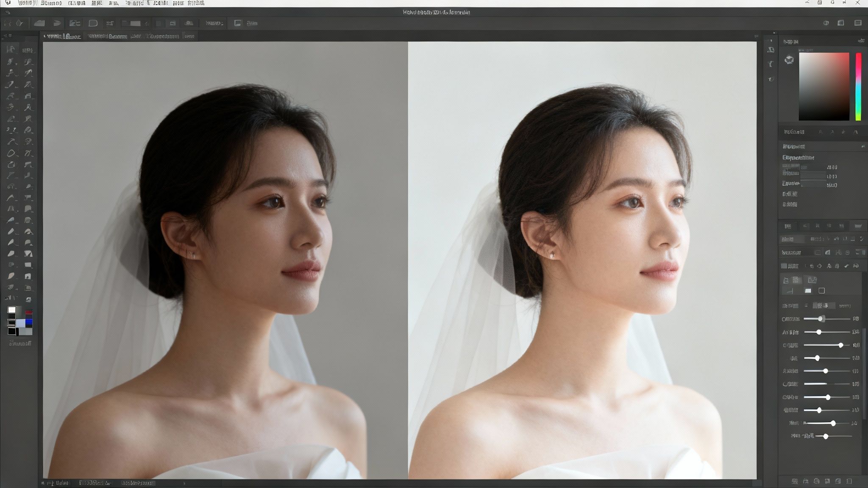Pick a shade in the red color gradient field
This screenshot has width=868, height=488.
click(x=824, y=86)
